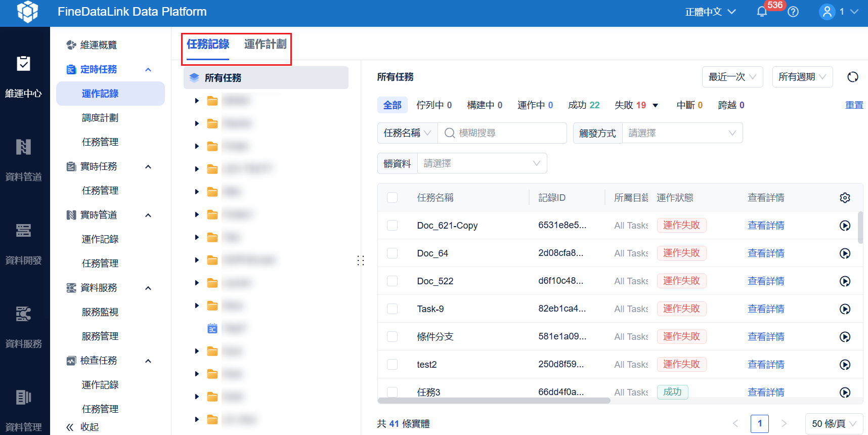Click the user avatar icon

[x=827, y=12]
